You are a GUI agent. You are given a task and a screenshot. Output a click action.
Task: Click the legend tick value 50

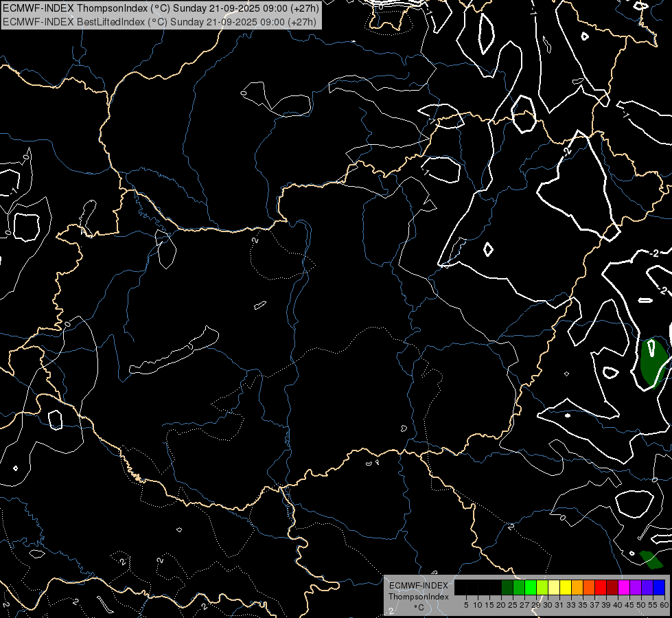(641, 605)
